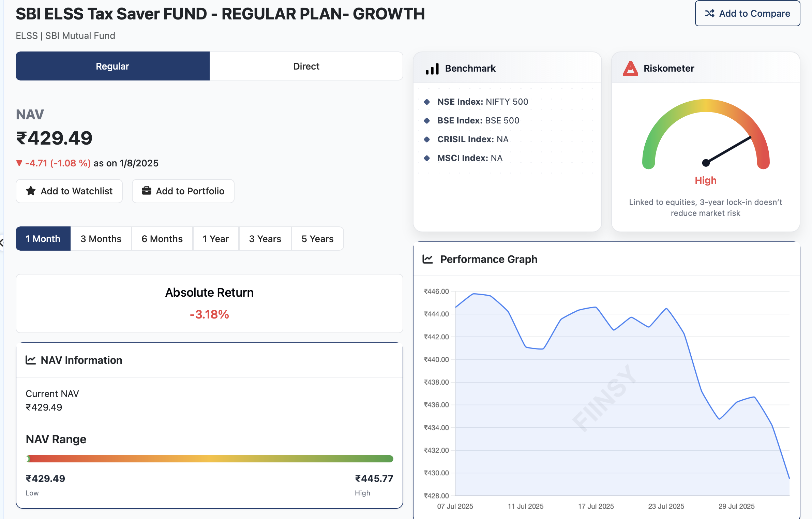Click the diamond bullet beside MSCI Index
This screenshot has height=519, width=812.
point(426,158)
